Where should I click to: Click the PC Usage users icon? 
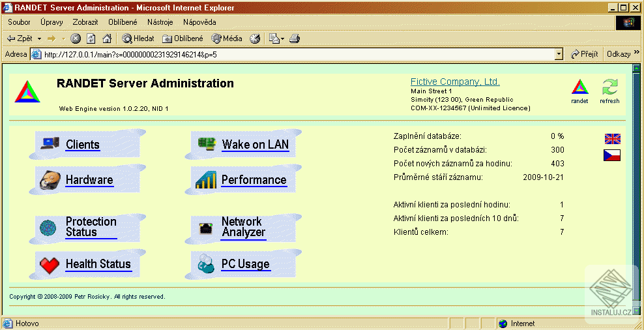click(206, 264)
